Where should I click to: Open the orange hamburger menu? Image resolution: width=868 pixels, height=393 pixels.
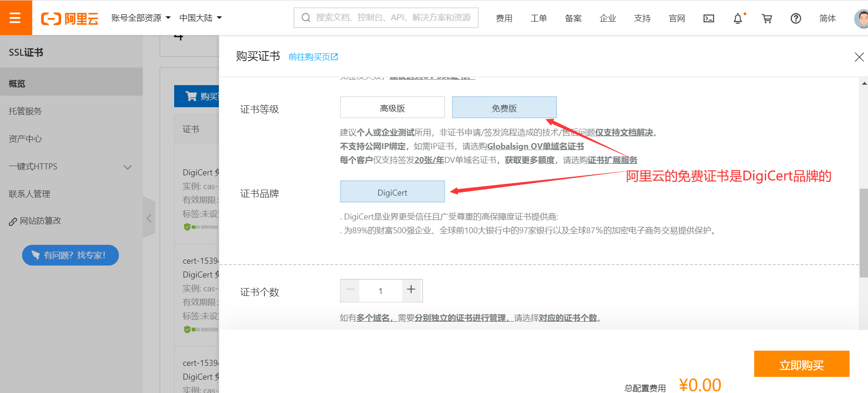[x=16, y=17]
